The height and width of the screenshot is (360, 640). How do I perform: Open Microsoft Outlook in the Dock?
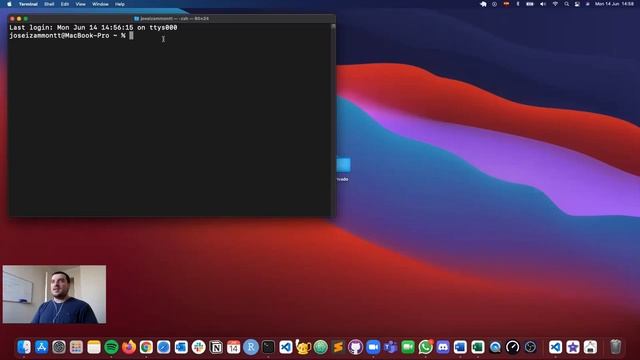pyautogui.click(x=181, y=347)
